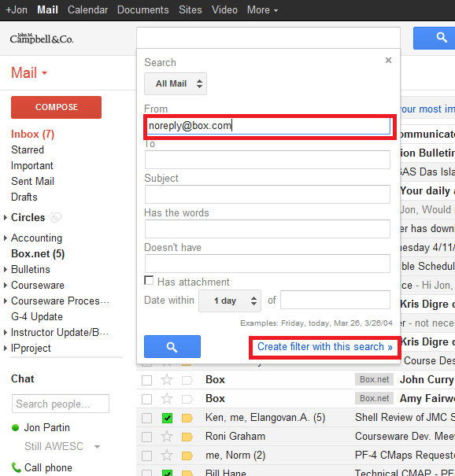The image size is (455, 476).
Task: Enable the Has attachment checkbox
Action: click(x=149, y=281)
